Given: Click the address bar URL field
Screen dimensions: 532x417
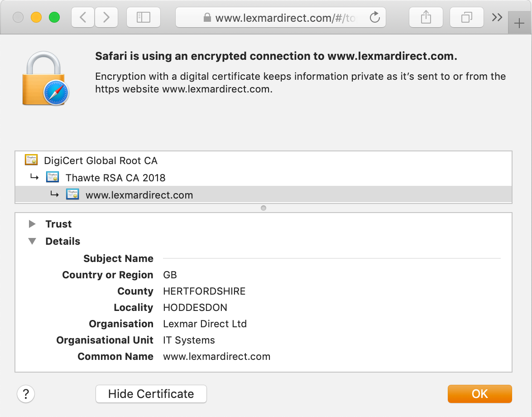Looking at the screenshot, I should [281, 17].
